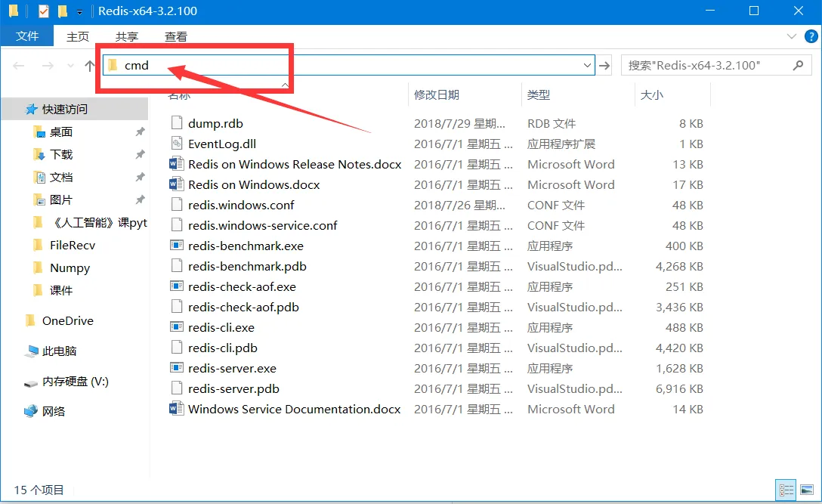
Task: Open 桌面 in the navigation pane
Action: pyautogui.click(x=61, y=132)
